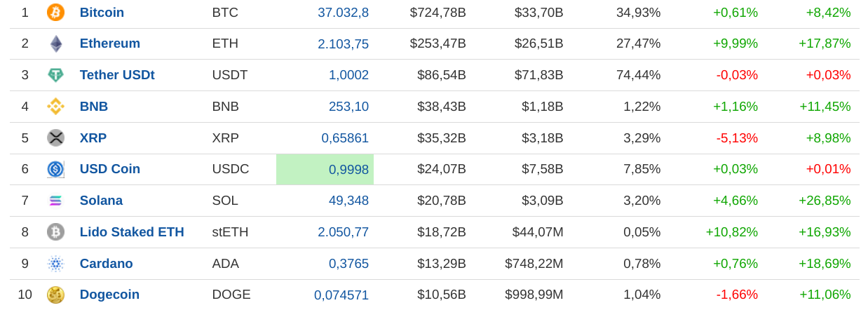This screenshot has height=310, width=868.
Task: Click the Solana logo icon
Action: 55,201
